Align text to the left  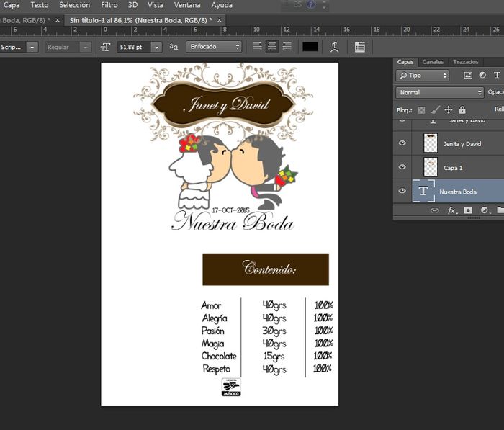coord(258,47)
